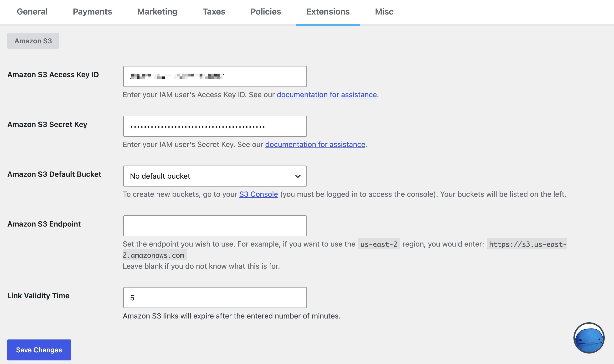Click the Amazon S3 Default Bucket label
614x364 pixels.
point(54,174)
